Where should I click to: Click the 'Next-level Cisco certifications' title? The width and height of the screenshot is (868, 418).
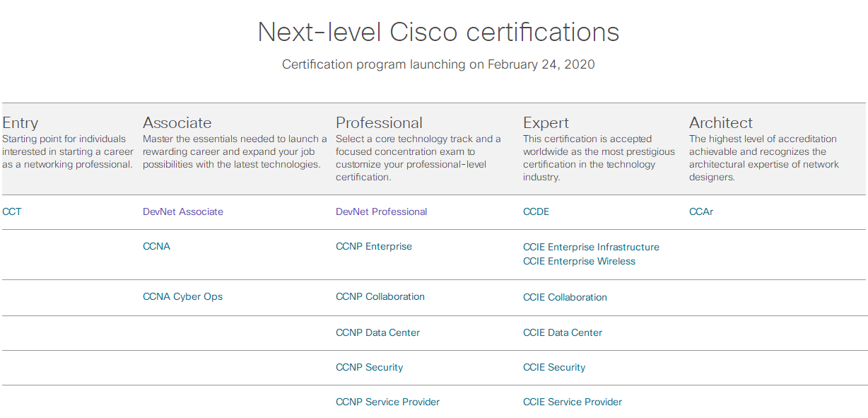pyautogui.click(x=438, y=32)
